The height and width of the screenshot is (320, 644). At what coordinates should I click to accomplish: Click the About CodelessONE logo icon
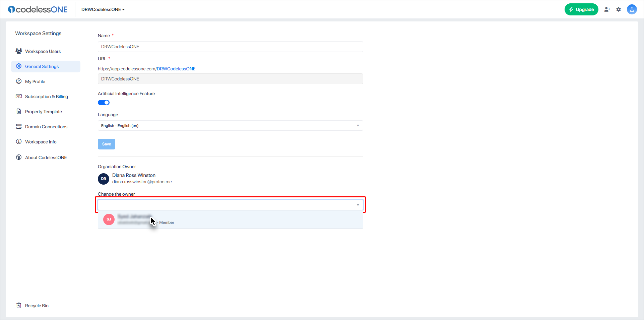point(19,157)
